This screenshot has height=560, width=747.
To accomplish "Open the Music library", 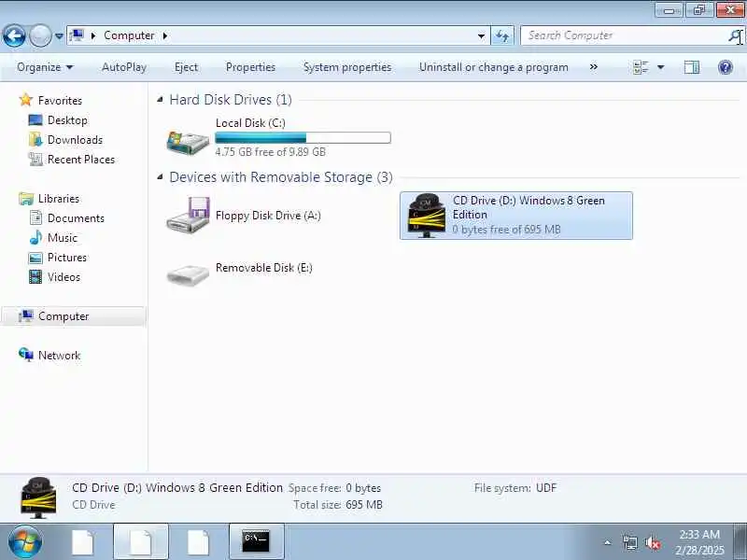I will [62, 238].
